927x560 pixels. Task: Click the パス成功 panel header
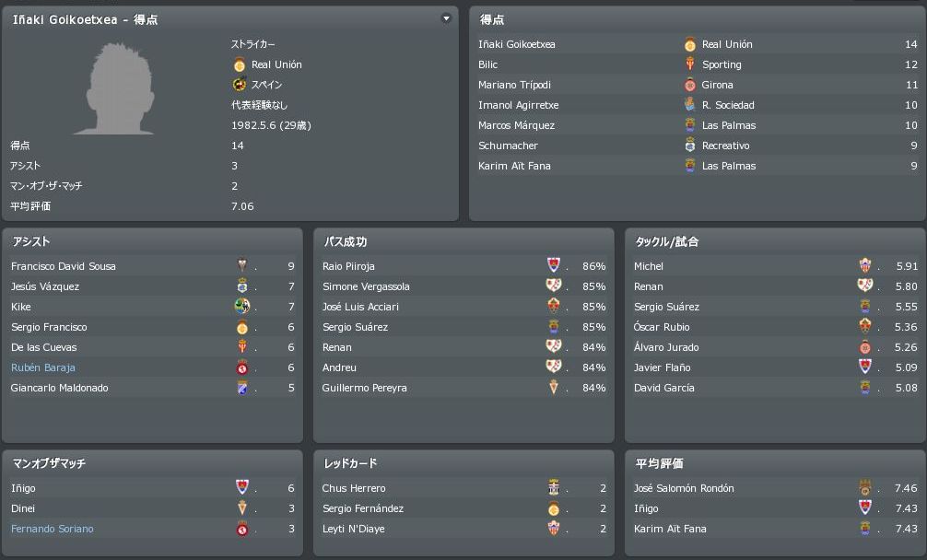[345, 242]
